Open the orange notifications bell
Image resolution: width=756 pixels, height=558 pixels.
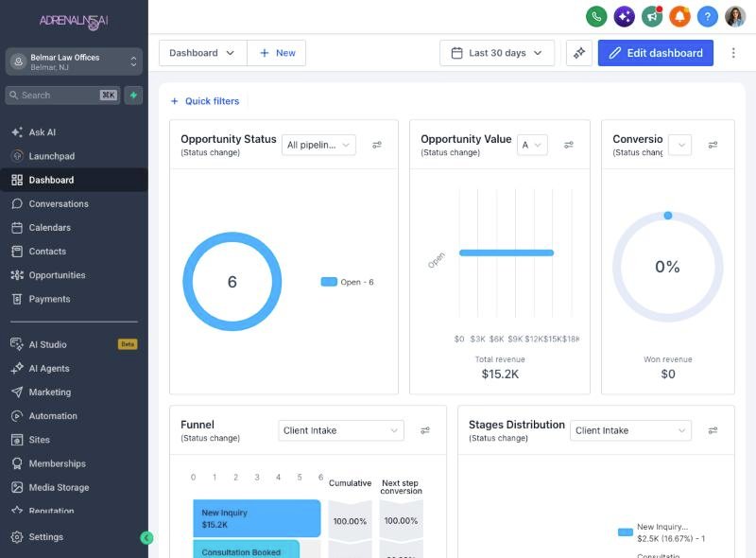point(679,17)
